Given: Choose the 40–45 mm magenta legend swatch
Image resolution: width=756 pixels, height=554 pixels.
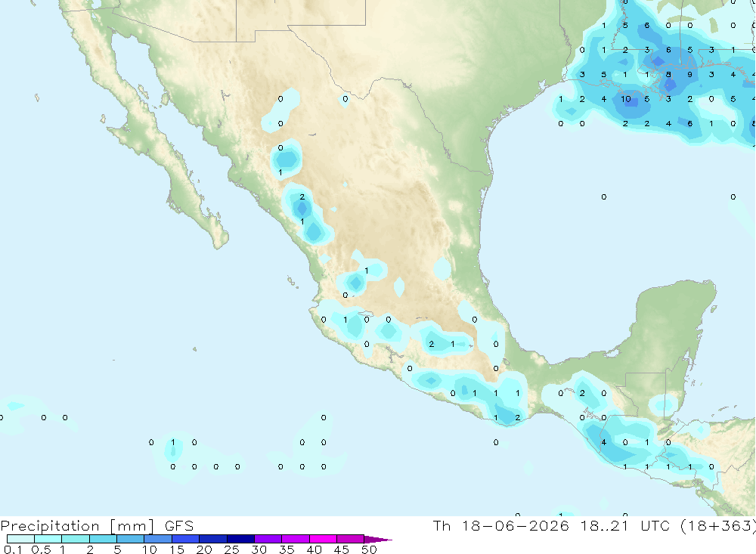Looking at the screenshot, I should 323,539.
